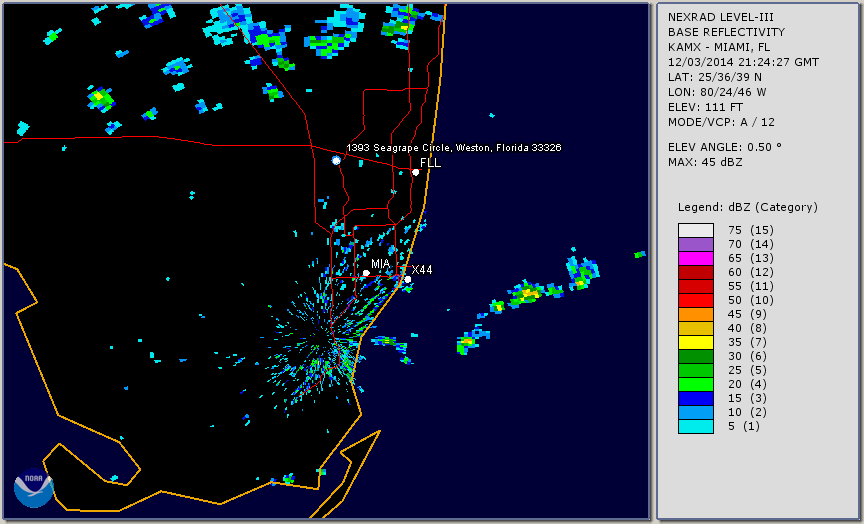
Task: Click the FLL airport marker dot
Action: (415, 172)
